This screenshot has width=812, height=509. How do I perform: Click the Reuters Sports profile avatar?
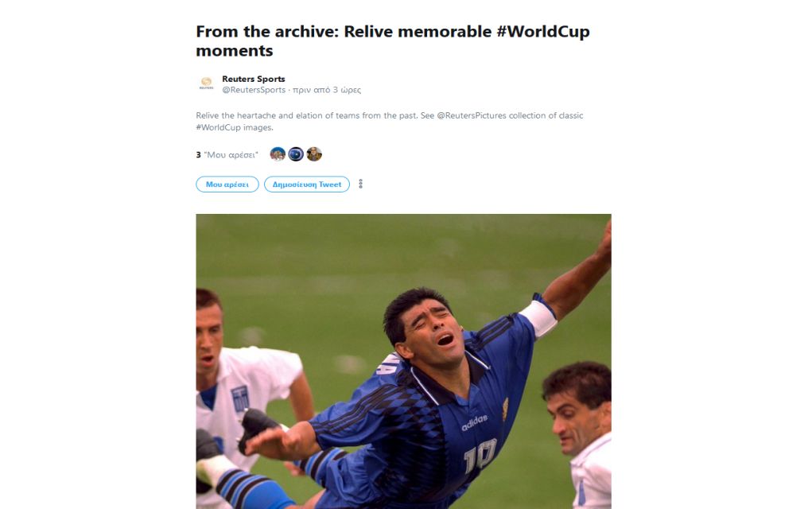(x=206, y=84)
